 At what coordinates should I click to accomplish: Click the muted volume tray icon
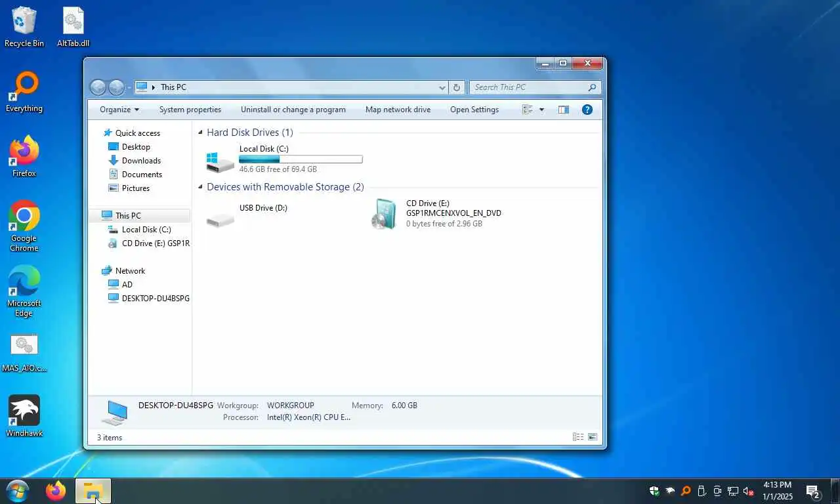tap(749, 491)
